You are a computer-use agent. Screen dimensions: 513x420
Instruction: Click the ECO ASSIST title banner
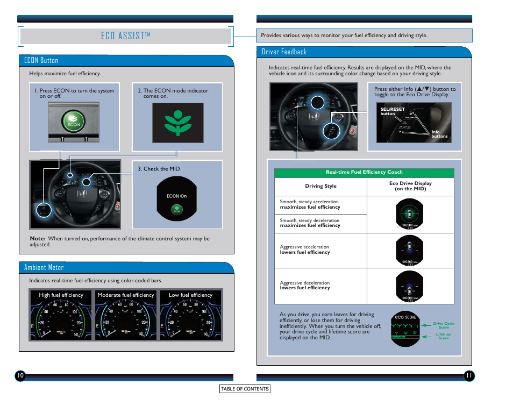point(126,36)
